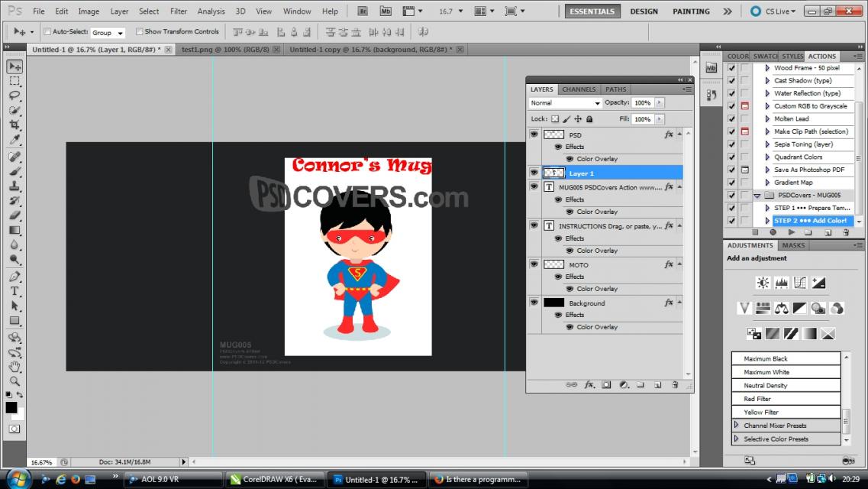Select the Hand tool
Screen dimensions: 868x489
tap(15, 367)
